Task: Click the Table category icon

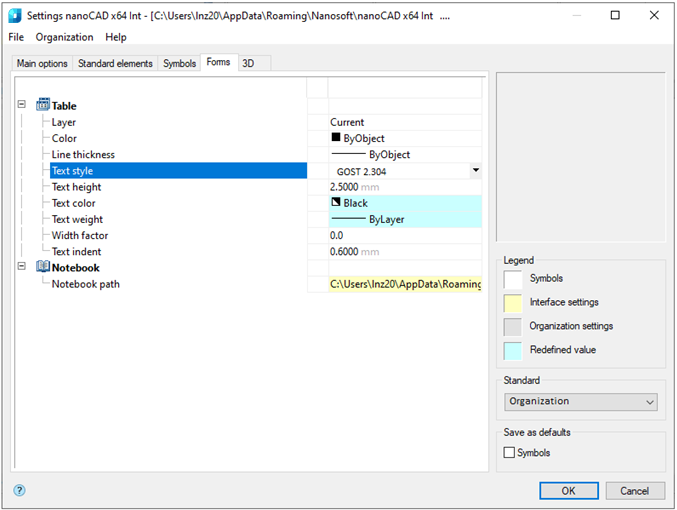Action: (43, 105)
